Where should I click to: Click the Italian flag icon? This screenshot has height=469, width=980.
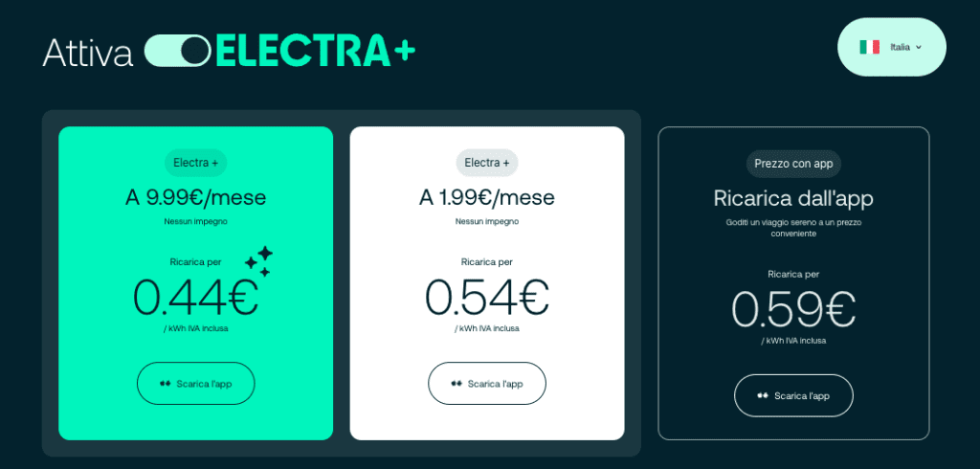tap(869, 47)
